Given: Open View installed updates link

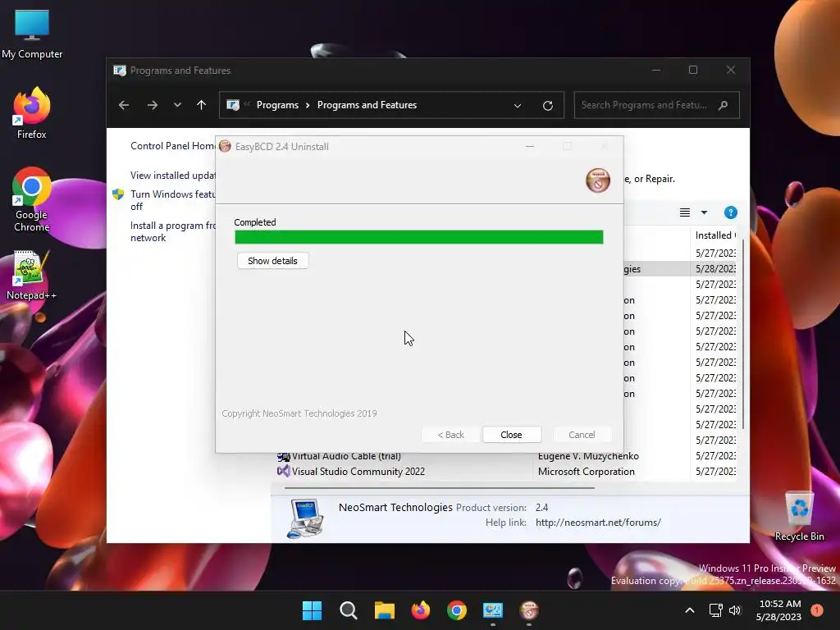Looking at the screenshot, I should pos(172,176).
